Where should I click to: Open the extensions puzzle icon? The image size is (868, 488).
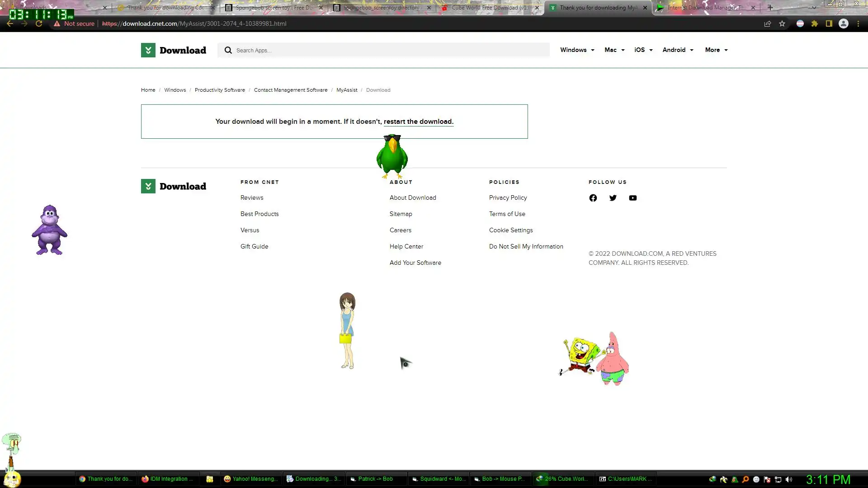(814, 24)
